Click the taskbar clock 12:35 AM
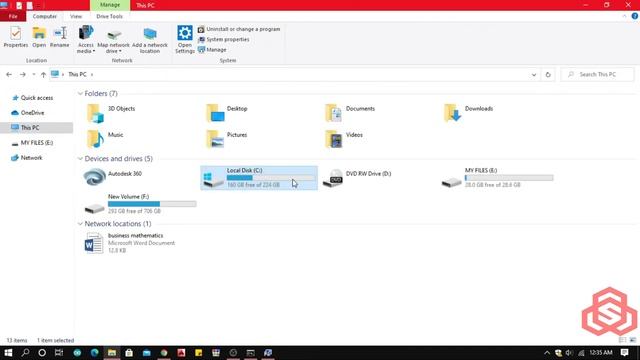This screenshot has width=640, height=360. click(x=601, y=353)
